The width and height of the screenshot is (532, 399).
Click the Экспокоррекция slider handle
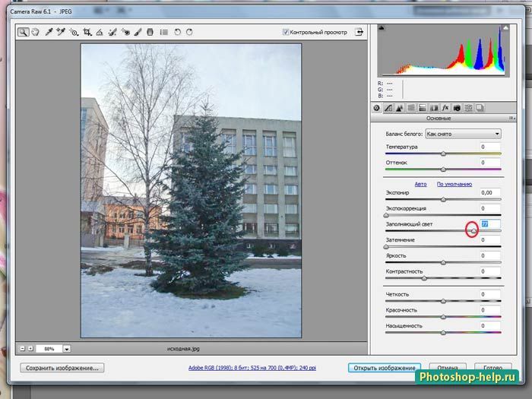click(x=386, y=215)
